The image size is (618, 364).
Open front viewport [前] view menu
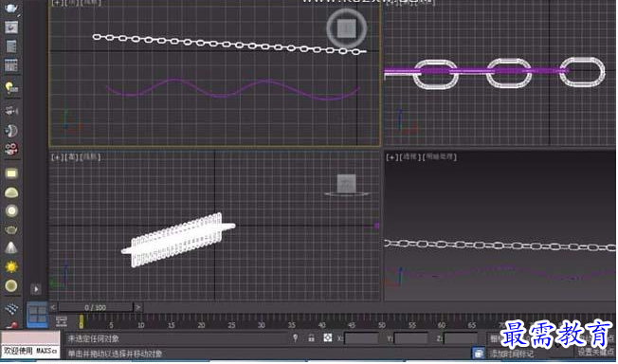71,157
